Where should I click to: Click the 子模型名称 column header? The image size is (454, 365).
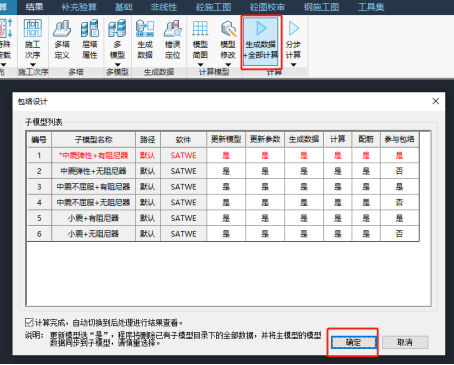94,139
